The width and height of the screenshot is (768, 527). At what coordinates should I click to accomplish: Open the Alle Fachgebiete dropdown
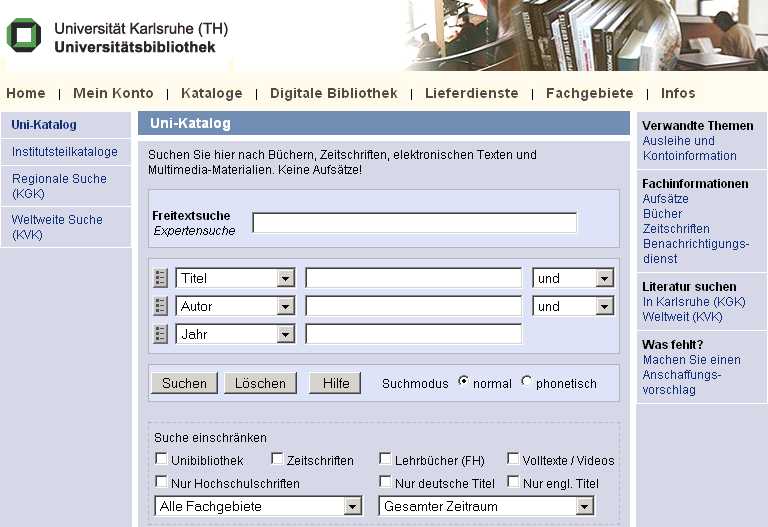pyautogui.click(x=258, y=506)
